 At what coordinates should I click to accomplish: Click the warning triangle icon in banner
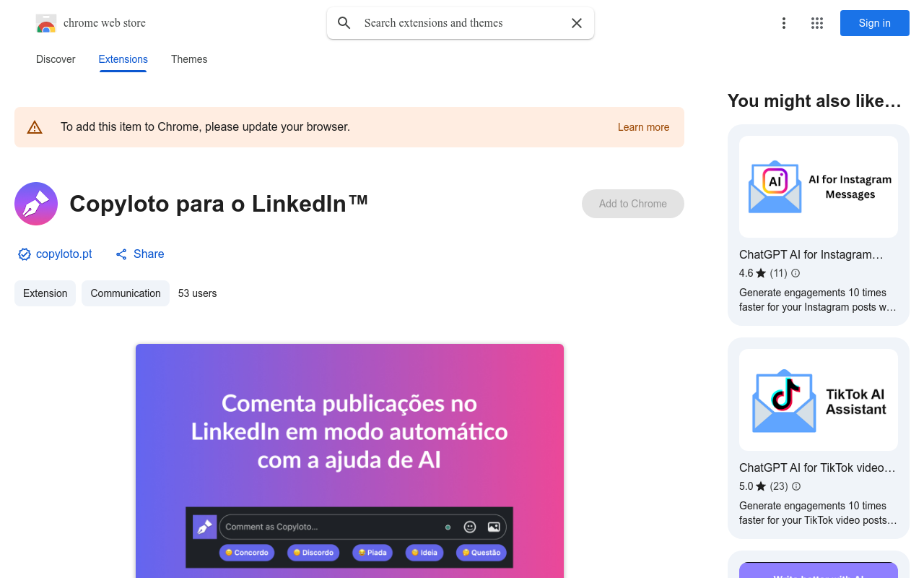35,127
